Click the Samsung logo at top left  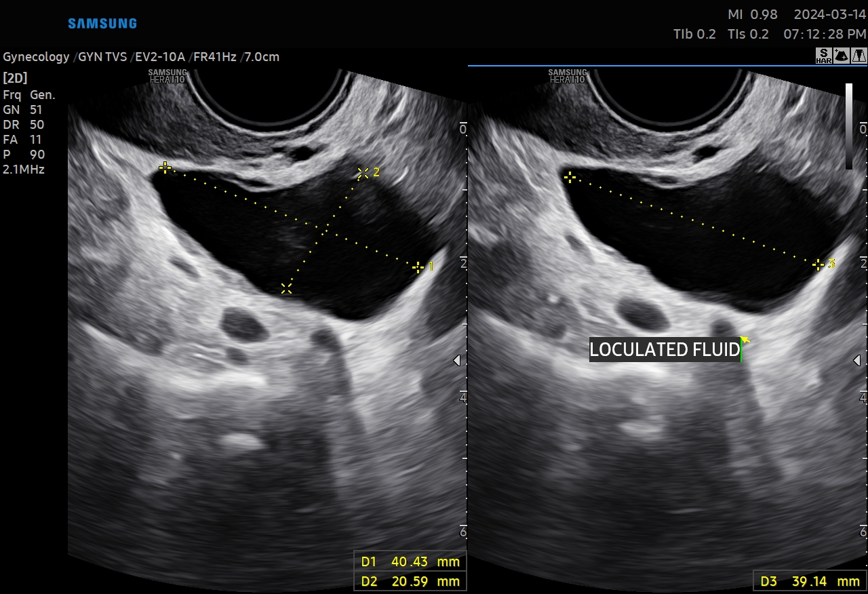click(102, 24)
